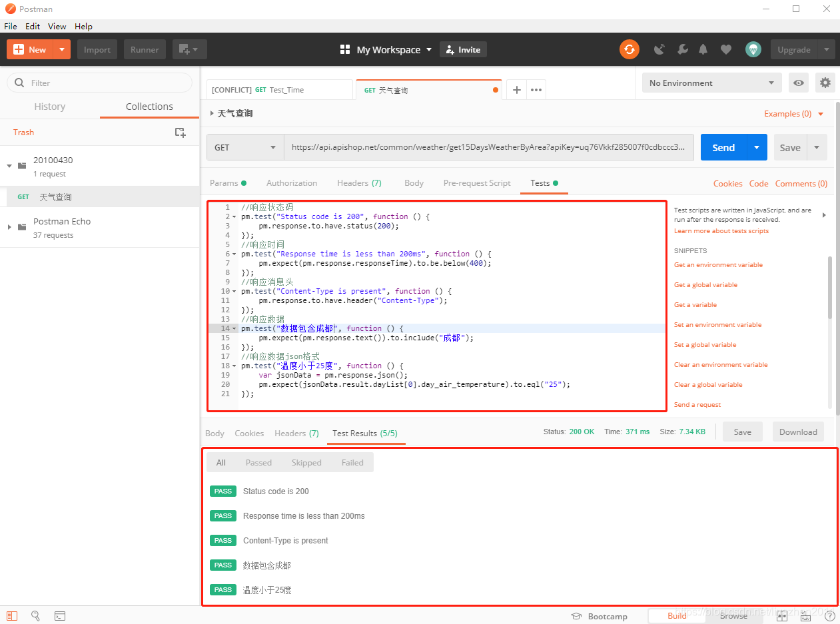Open the satellite capture requests icon
840x624 pixels.
click(x=659, y=49)
